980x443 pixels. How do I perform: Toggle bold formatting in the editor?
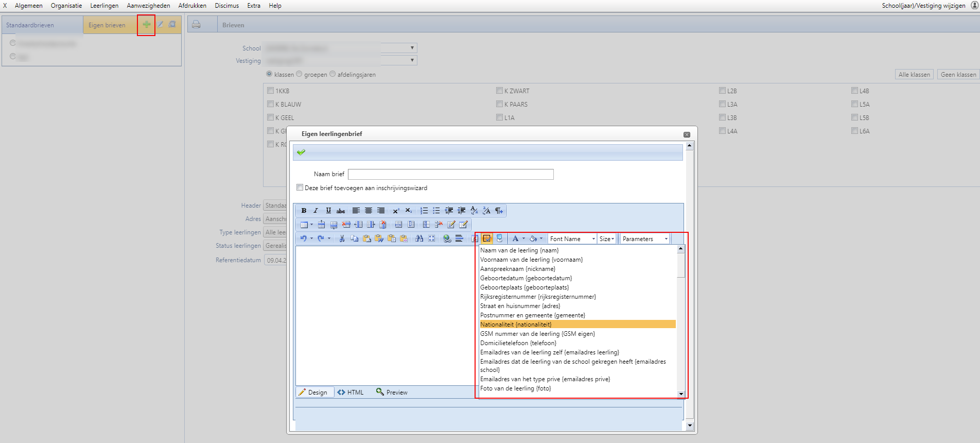[x=304, y=211]
